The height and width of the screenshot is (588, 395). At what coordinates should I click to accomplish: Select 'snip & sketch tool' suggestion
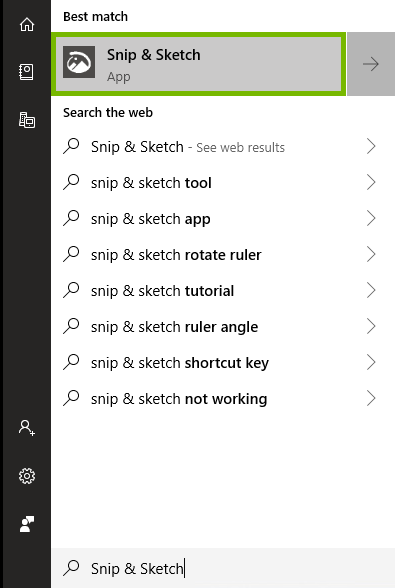pyautogui.click(x=223, y=182)
